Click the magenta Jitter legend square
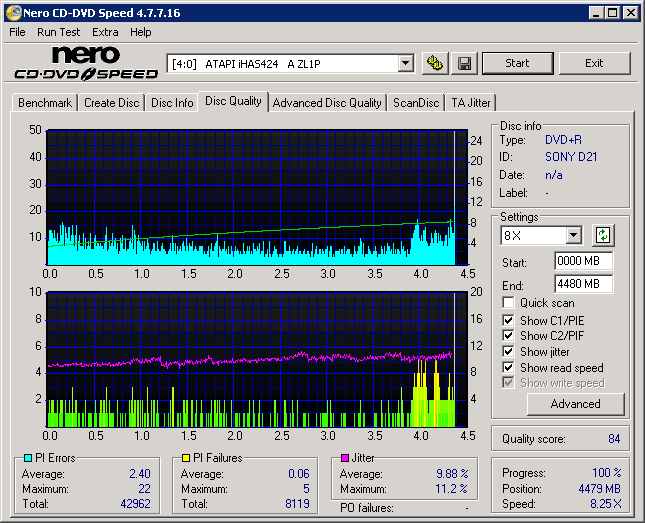Screen dimensions: 645x523 345,458
